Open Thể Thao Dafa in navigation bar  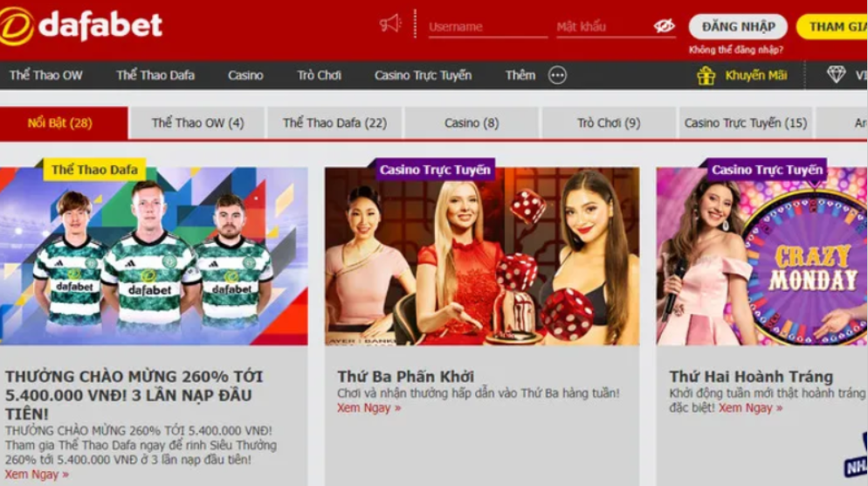pos(155,75)
